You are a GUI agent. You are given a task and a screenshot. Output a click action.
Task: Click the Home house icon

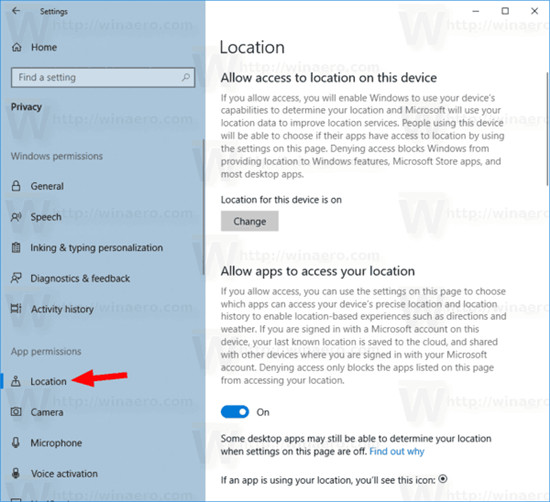click(16, 47)
